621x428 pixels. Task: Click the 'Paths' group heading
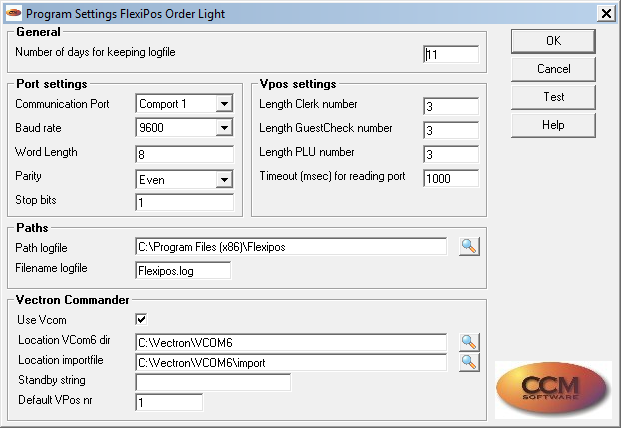coord(32,228)
